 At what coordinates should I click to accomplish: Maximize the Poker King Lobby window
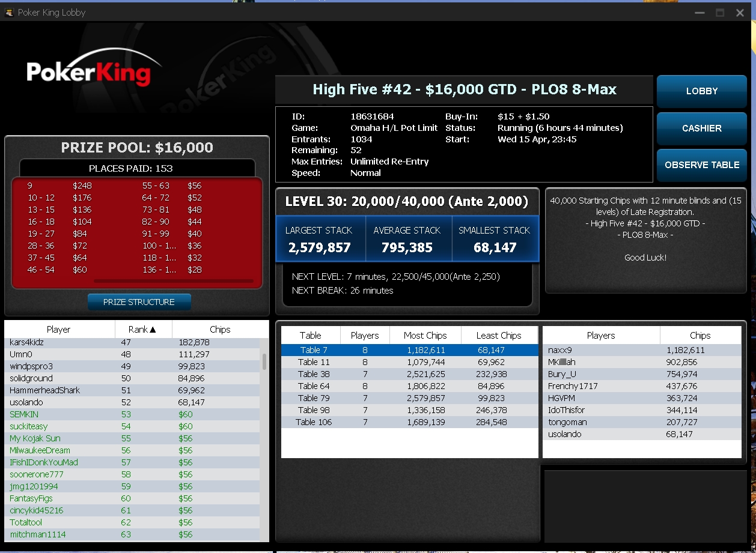click(x=720, y=13)
